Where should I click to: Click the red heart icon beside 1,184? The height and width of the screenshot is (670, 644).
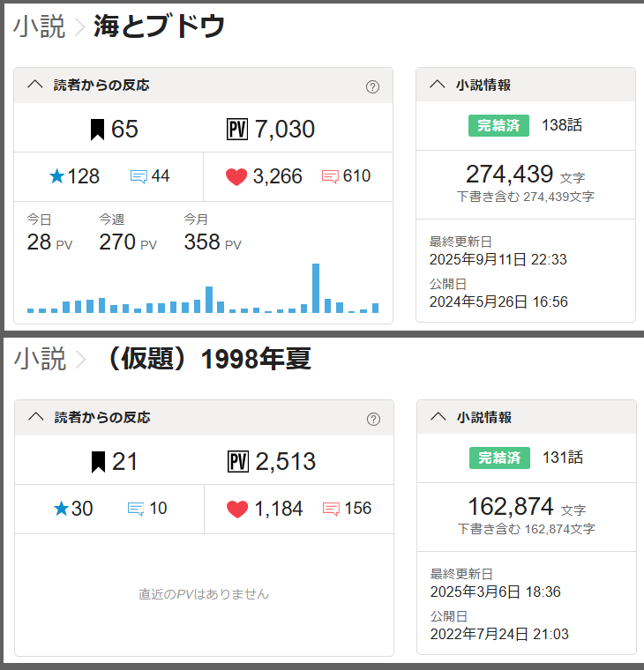tap(237, 509)
